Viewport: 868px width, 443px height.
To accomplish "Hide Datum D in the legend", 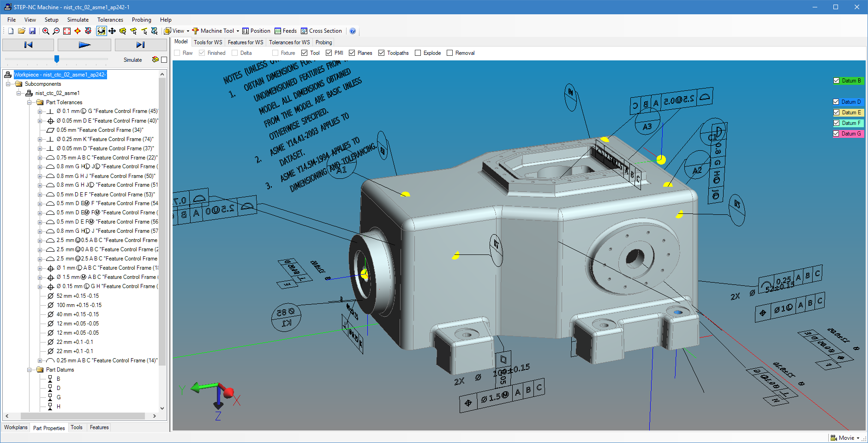I will pos(836,102).
